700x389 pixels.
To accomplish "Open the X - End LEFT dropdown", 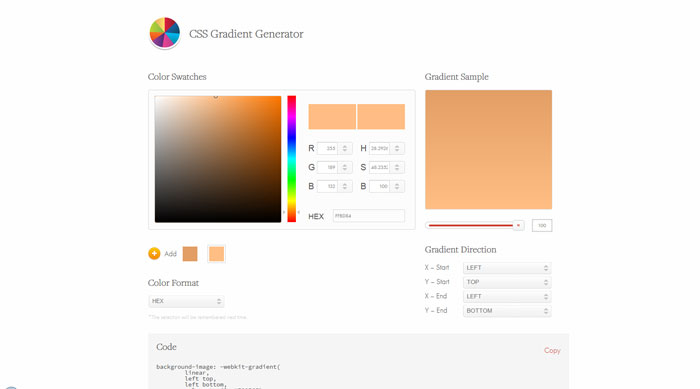I will [x=507, y=297].
